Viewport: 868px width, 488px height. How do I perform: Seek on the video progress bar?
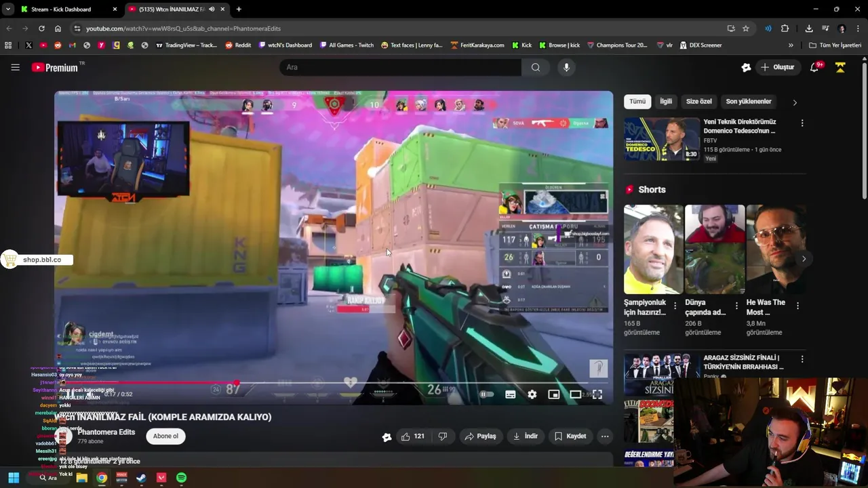(x=334, y=383)
